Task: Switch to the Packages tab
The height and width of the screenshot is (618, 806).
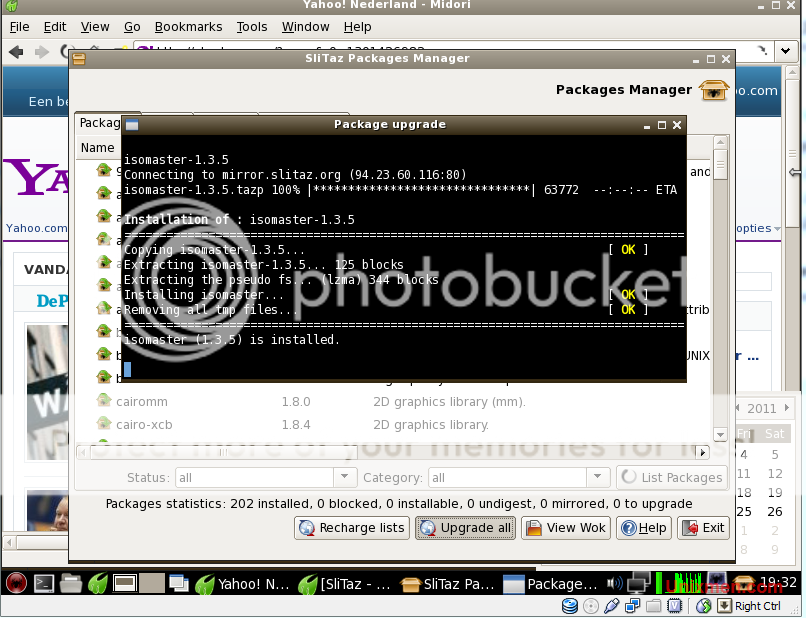Action: click(x=100, y=122)
